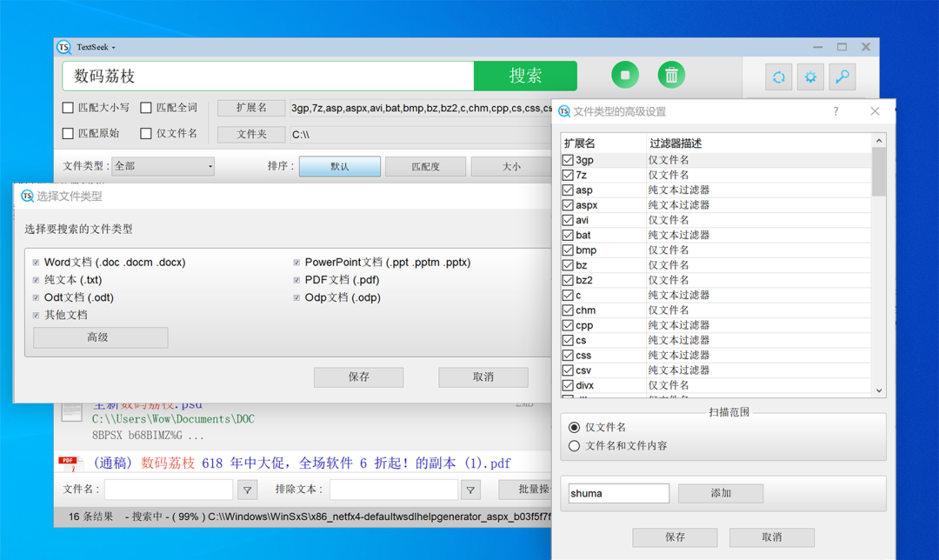Click the TextSeek logo in title bar

pyautogui.click(x=63, y=47)
